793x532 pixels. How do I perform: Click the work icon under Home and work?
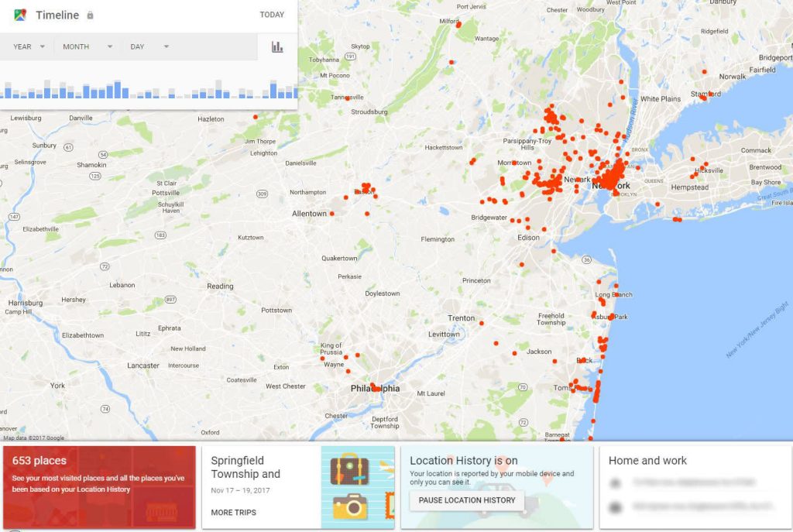[615, 506]
